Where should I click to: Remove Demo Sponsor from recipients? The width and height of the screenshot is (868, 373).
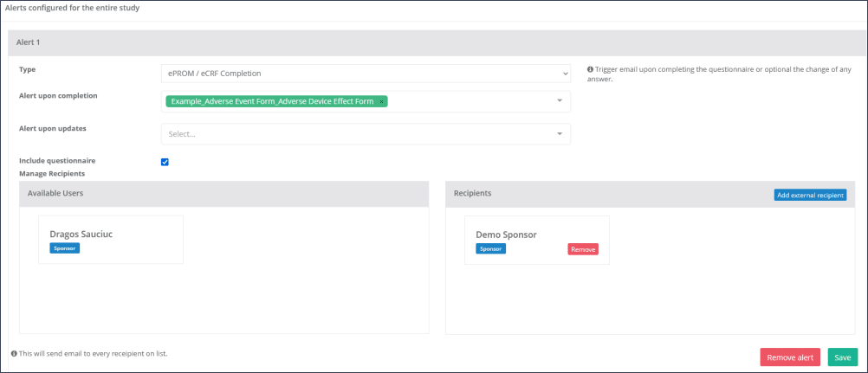(583, 249)
